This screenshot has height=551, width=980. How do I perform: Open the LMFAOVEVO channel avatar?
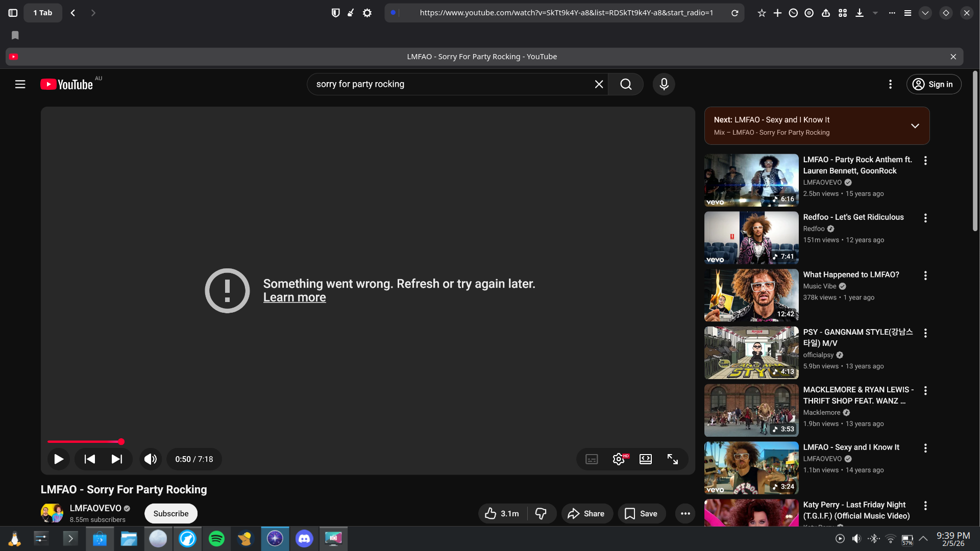52,513
